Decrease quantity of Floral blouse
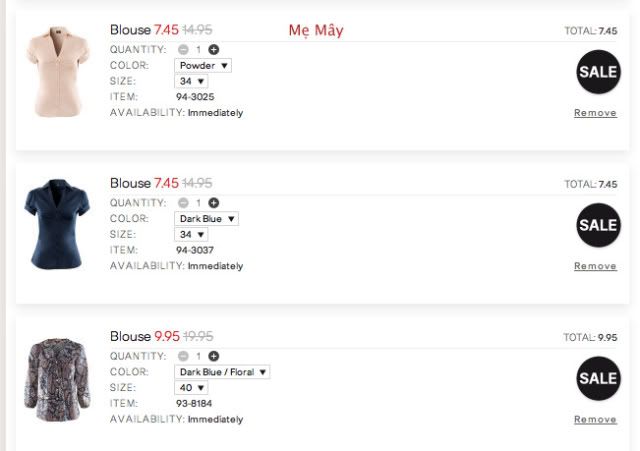Image resolution: width=640 pixels, height=451 pixels. click(x=183, y=356)
